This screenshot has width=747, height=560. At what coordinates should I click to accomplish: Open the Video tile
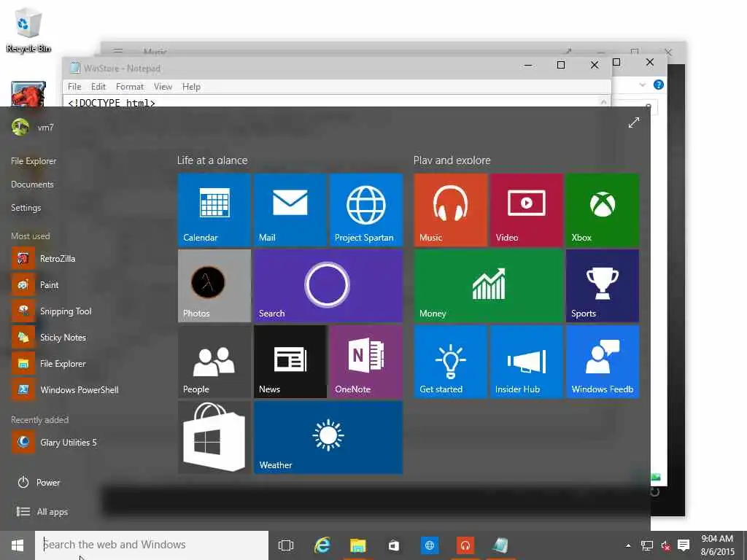pyautogui.click(x=527, y=209)
